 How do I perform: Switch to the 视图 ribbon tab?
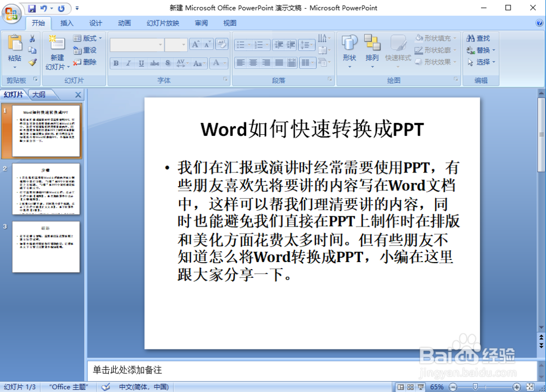point(230,23)
